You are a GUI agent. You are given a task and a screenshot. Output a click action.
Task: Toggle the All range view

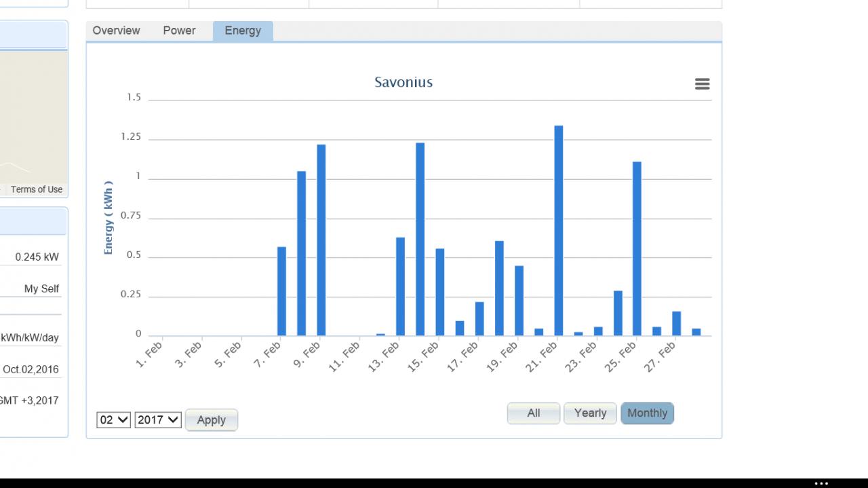534,413
